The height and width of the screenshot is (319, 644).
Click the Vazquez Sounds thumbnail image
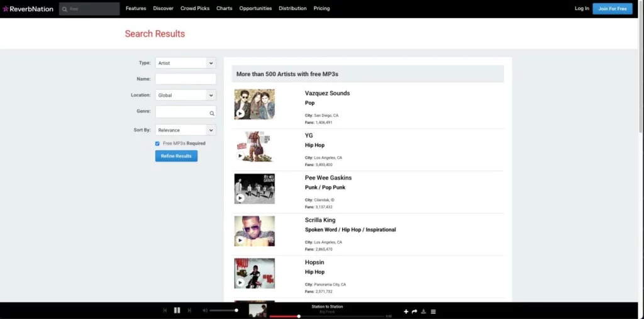pos(255,104)
